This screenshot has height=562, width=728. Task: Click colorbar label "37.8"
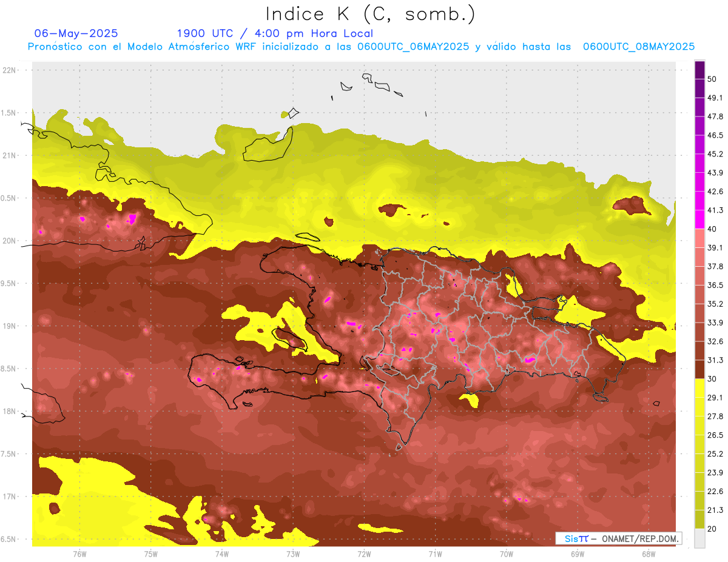coord(715,266)
